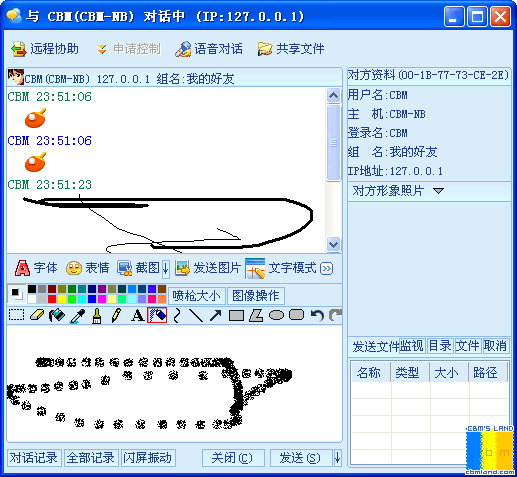
Task: Pick the eyedropper color picker tool
Action: 77,316
